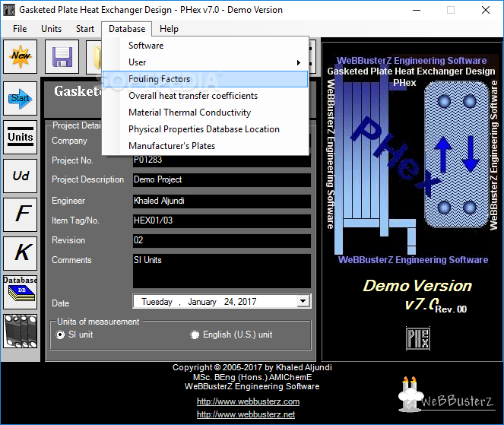Click the Item Tag/No. field HEX01/03

(x=222, y=220)
